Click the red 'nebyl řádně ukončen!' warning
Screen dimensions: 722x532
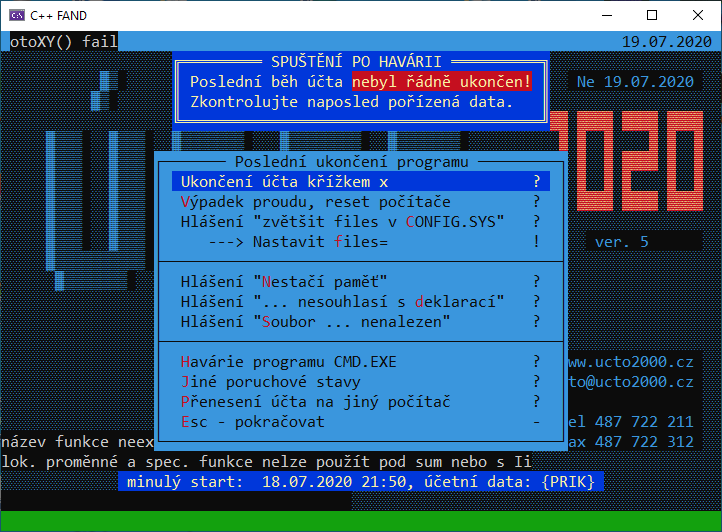pos(441,82)
